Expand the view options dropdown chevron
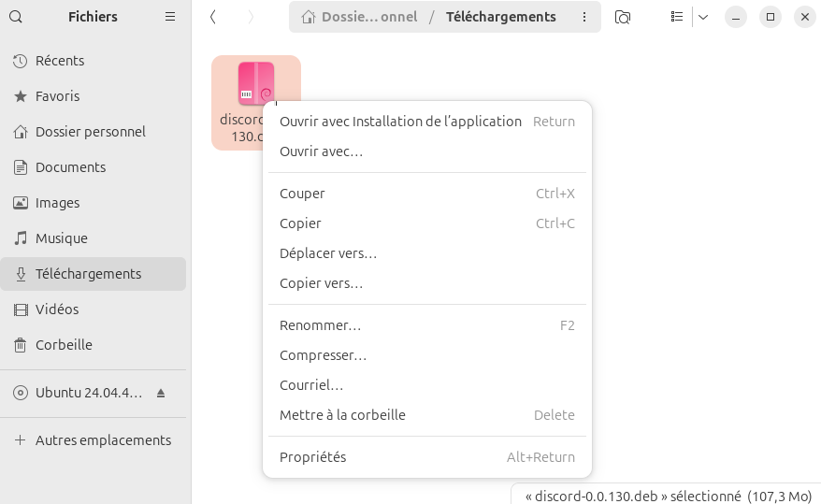Image resolution: width=821 pixels, height=504 pixels. pos(703,17)
